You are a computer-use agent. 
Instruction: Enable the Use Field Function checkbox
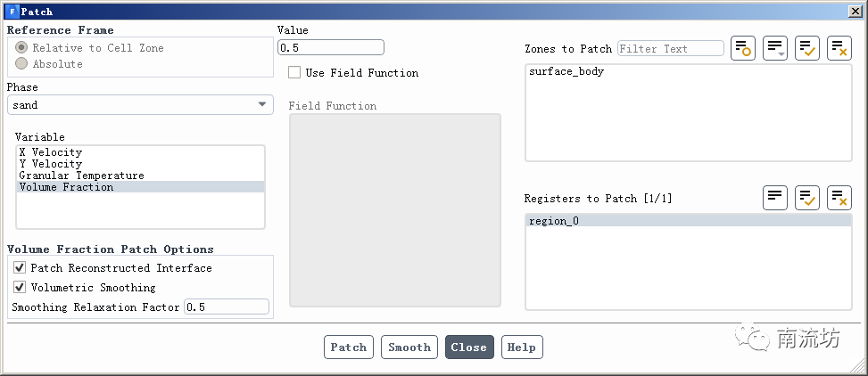point(294,73)
